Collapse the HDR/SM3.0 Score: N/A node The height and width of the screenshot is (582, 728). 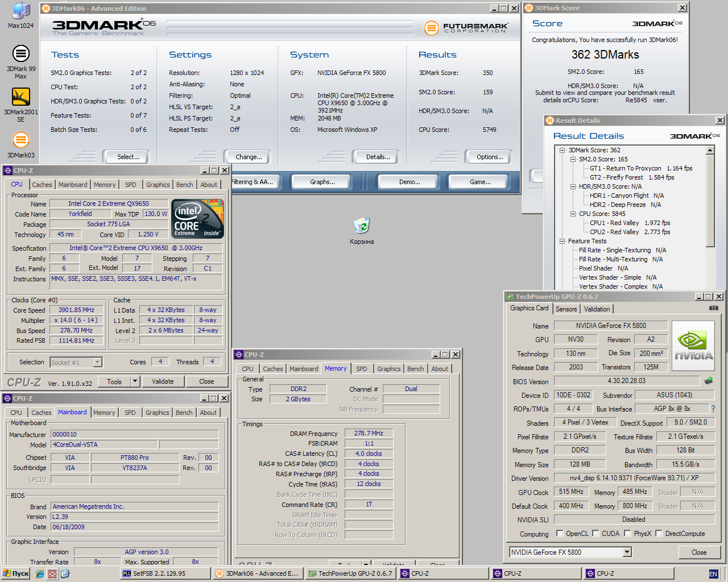click(573, 186)
